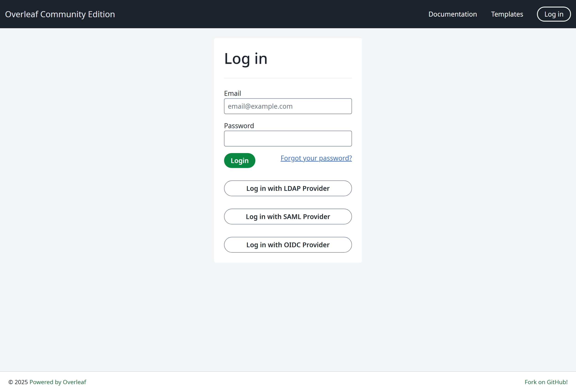The image size is (576, 392).
Task: Focus the Email input field
Action: click(288, 106)
